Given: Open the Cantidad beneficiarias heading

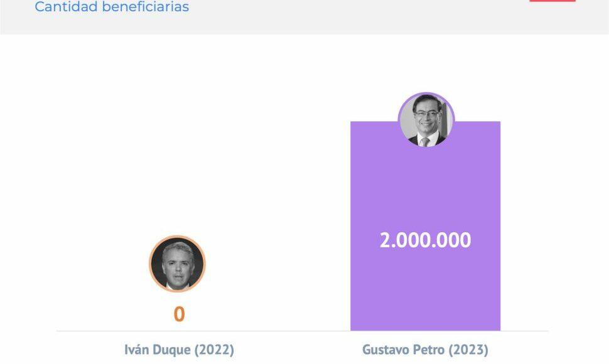Looking at the screenshot, I should point(112,7).
